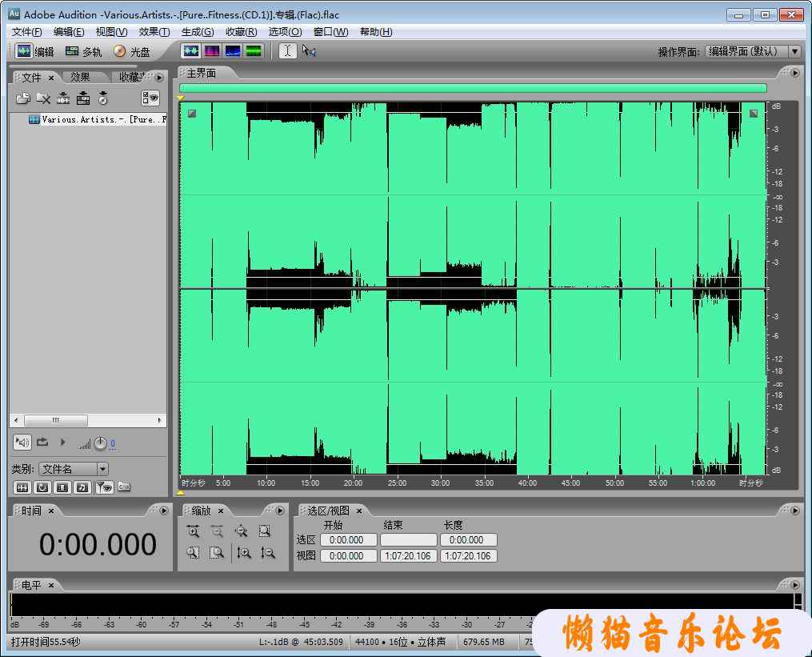
Task: Click zoom out horizontally icon
Action: [217, 531]
